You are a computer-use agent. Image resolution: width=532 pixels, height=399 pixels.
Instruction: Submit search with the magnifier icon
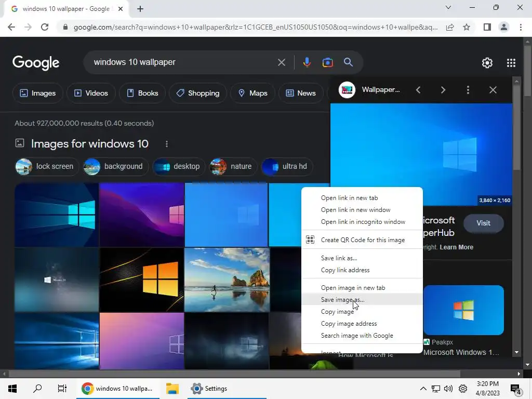[x=348, y=62]
